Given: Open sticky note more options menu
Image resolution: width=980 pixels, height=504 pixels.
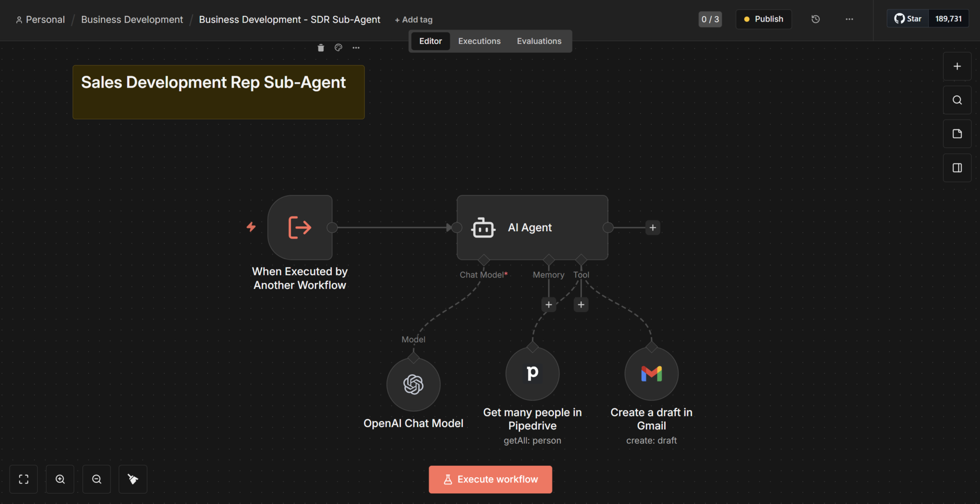Looking at the screenshot, I should point(356,47).
